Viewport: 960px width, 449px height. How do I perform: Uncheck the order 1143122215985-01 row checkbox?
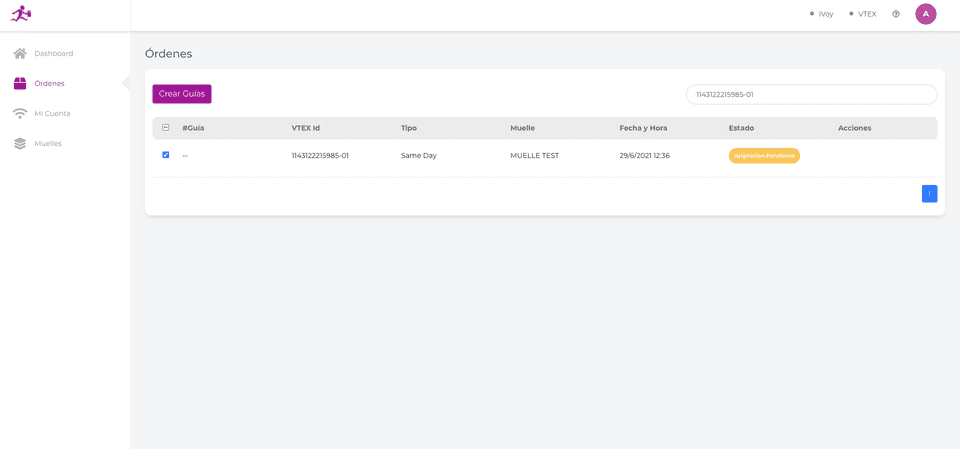pos(166,155)
